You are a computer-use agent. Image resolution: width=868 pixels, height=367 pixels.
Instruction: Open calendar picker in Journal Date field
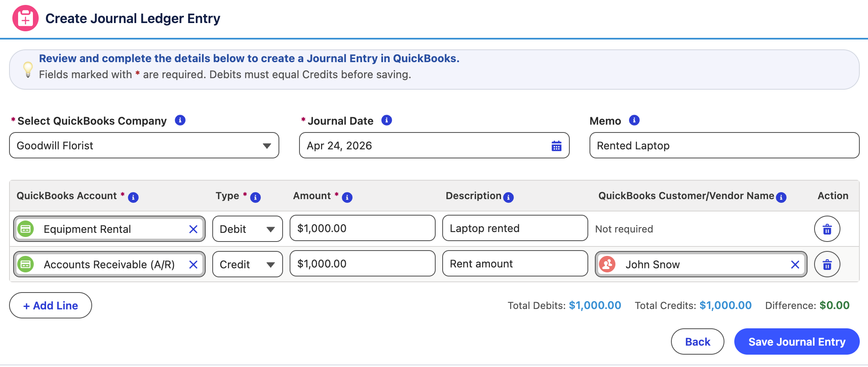click(556, 146)
